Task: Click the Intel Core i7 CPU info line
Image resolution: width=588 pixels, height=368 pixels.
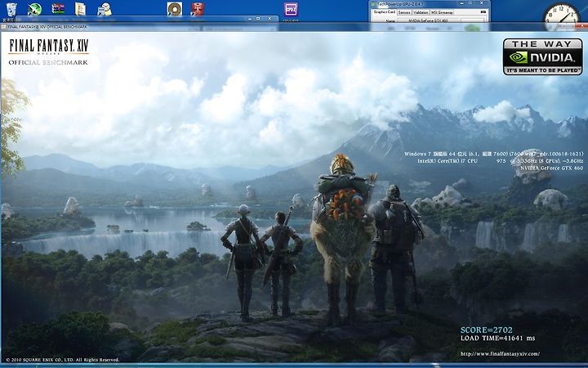Action: pyautogui.click(x=501, y=161)
